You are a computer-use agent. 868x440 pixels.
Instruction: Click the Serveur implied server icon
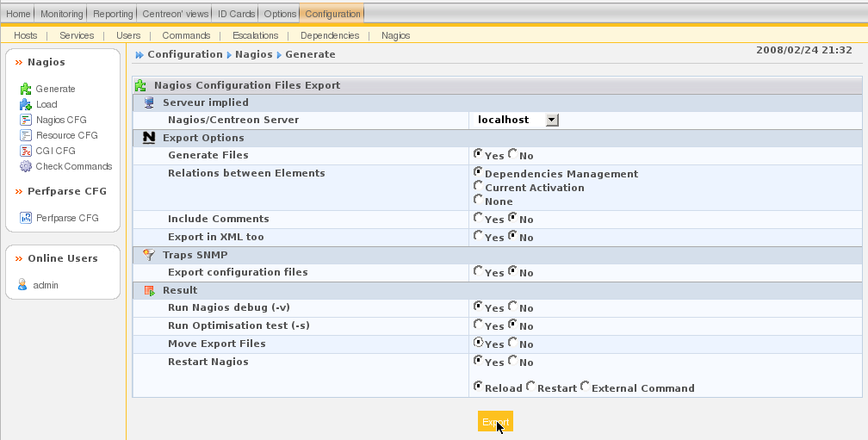[x=149, y=102]
